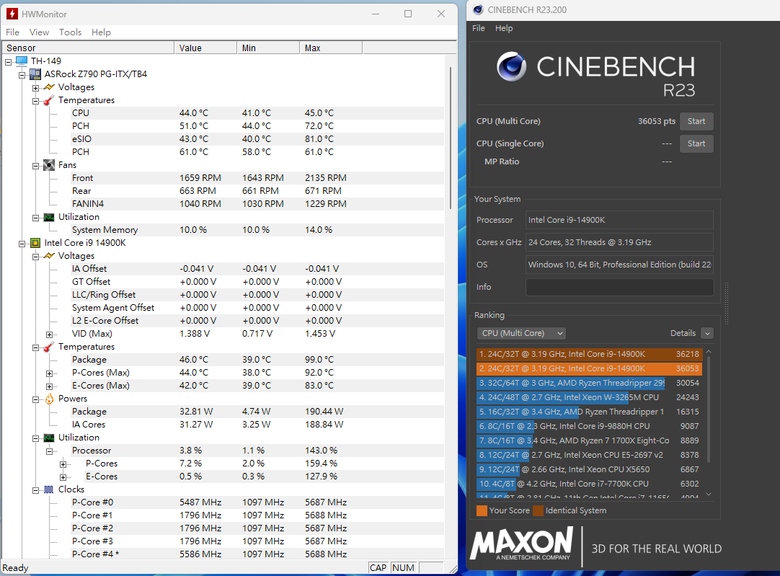
Task: Click the HWMonitor app icon in title bar
Action: coord(12,14)
